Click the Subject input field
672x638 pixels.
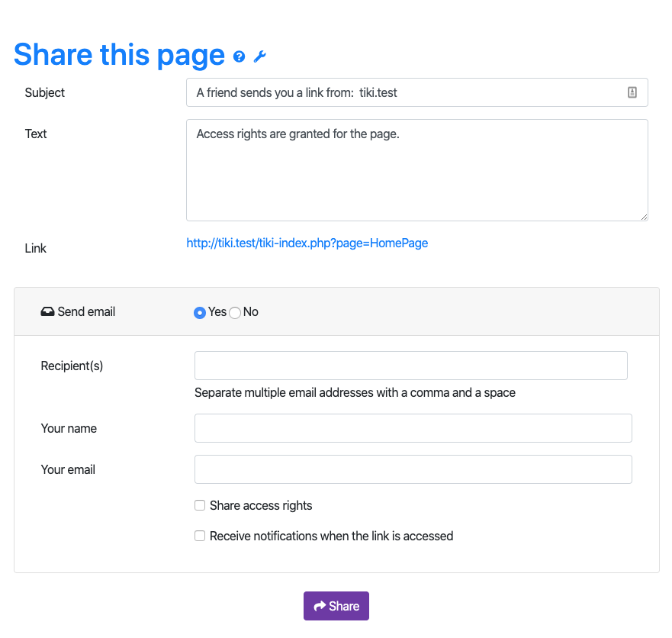(x=417, y=92)
